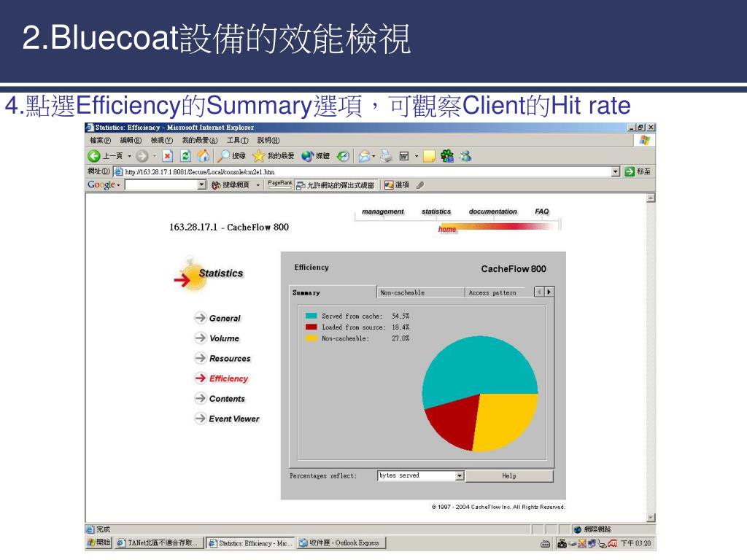
Task: Open the History toolbar icon
Action: pos(343,156)
